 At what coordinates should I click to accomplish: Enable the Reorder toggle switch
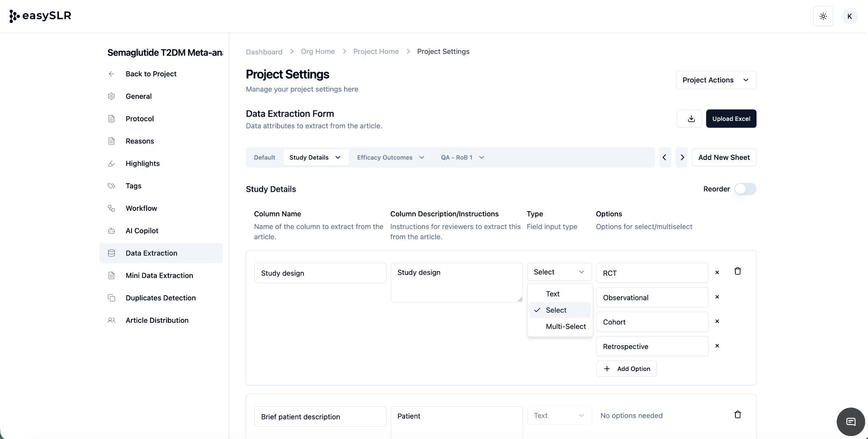[x=745, y=189]
